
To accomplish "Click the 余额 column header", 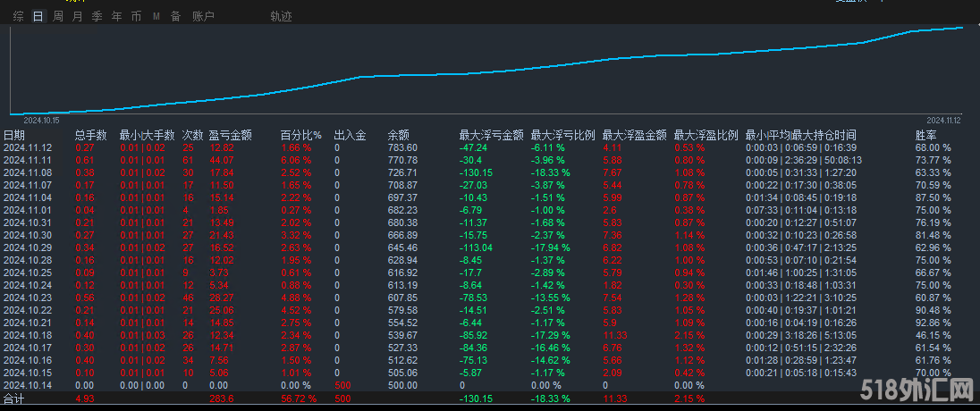I will pyautogui.click(x=399, y=135).
